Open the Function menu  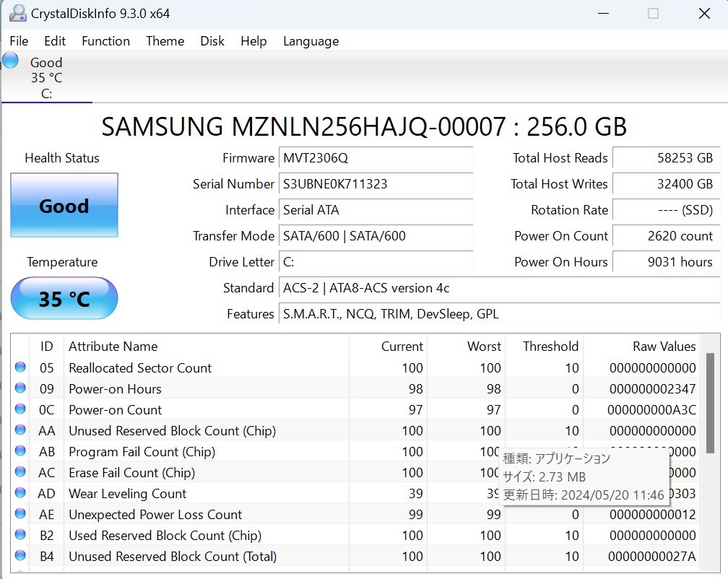(x=105, y=41)
